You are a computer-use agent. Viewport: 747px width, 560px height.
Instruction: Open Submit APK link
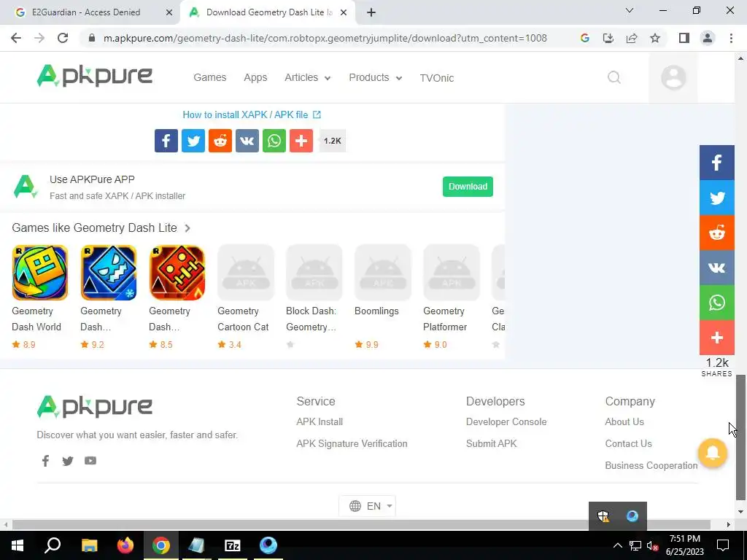click(492, 444)
